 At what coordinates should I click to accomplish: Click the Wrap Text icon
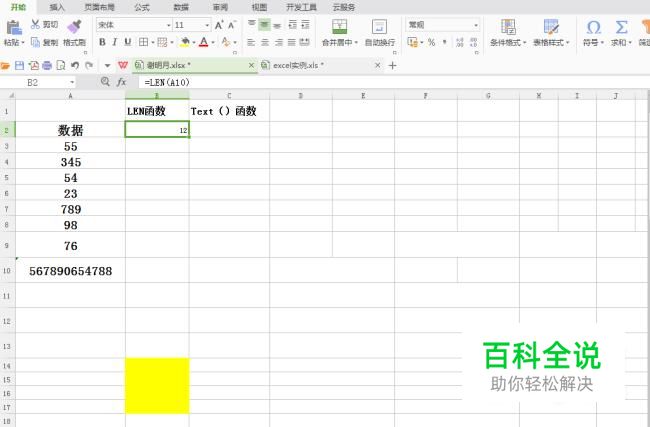point(379,27)
